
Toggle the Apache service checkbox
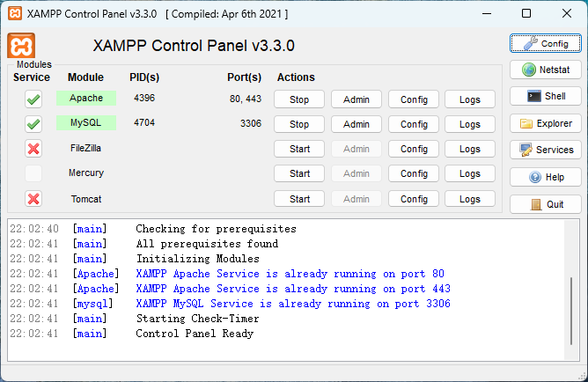[33, 99]
